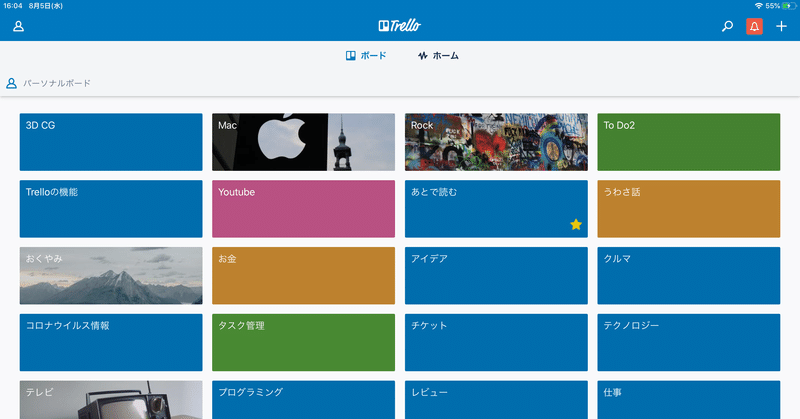Open the テクノロジー board
This screenshot has width=800, height=419.
click(x=689, y=342)
